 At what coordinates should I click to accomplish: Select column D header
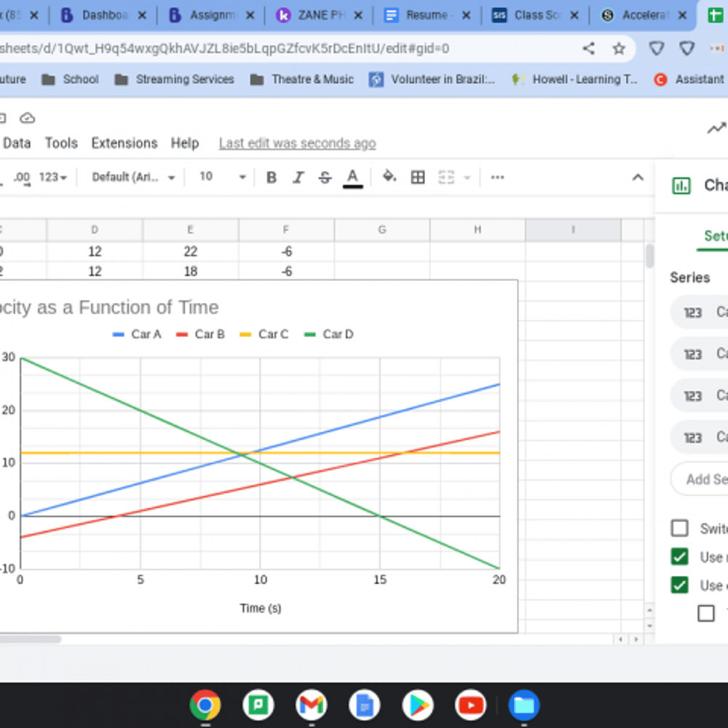[x=95, y=230]
